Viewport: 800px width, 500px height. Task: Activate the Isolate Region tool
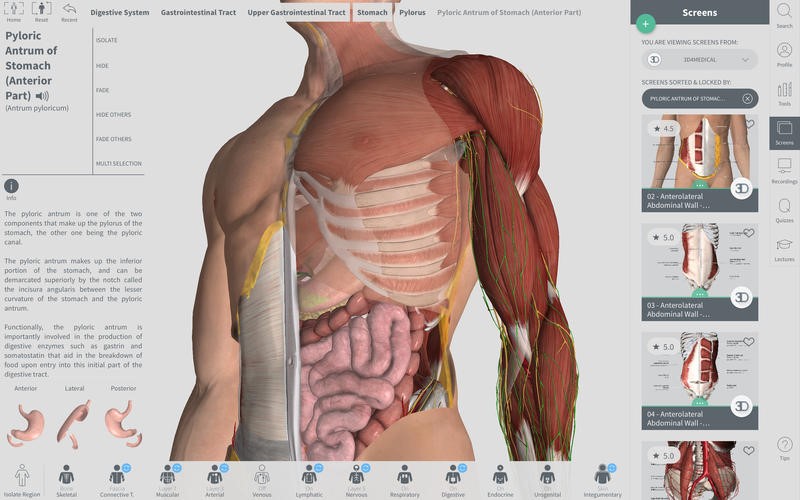point(22,480)
